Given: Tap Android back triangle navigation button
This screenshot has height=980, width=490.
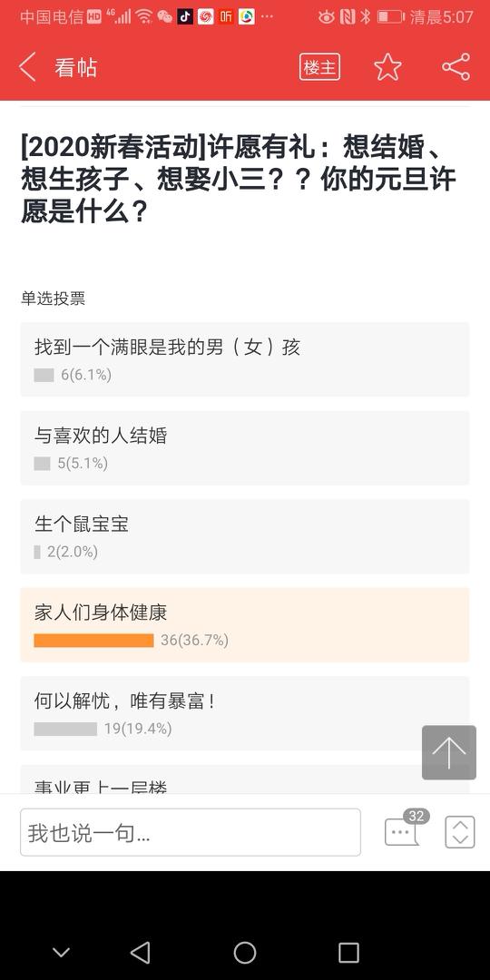Looking at the screenshot, I should pos(141,953).
